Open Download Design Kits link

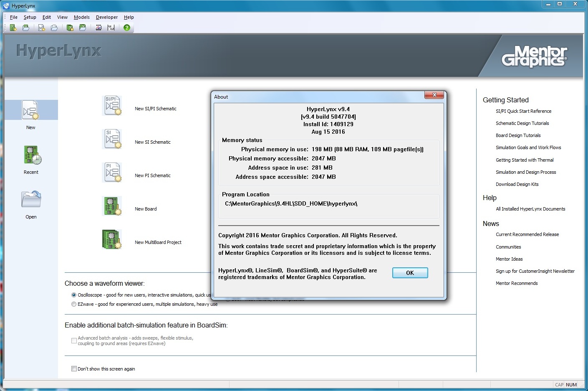(517, 184)
